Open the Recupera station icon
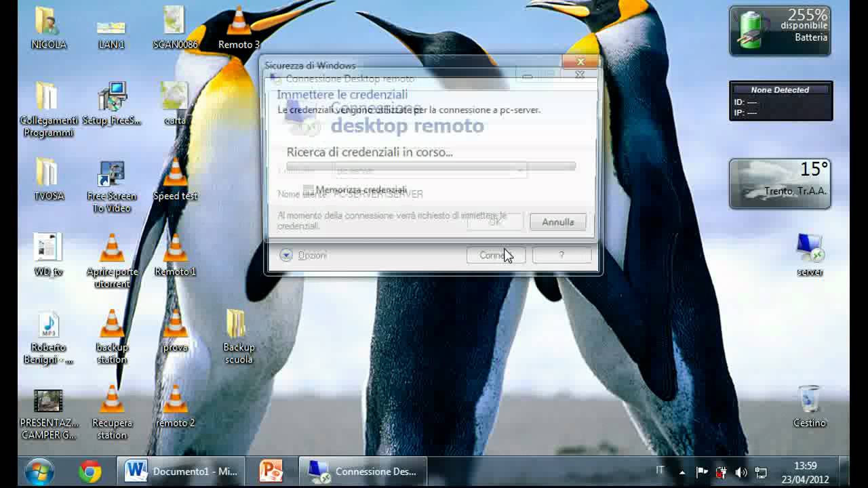Screen dimensions: 868x488 coord(112,413)
